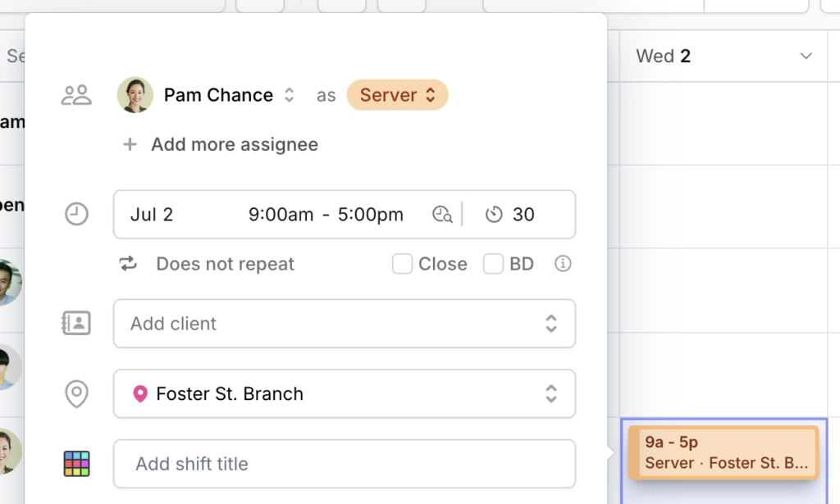The image size is (840, 504).
Task: Select the 9a - 5p Server shift card
Action: coord(724,452)
